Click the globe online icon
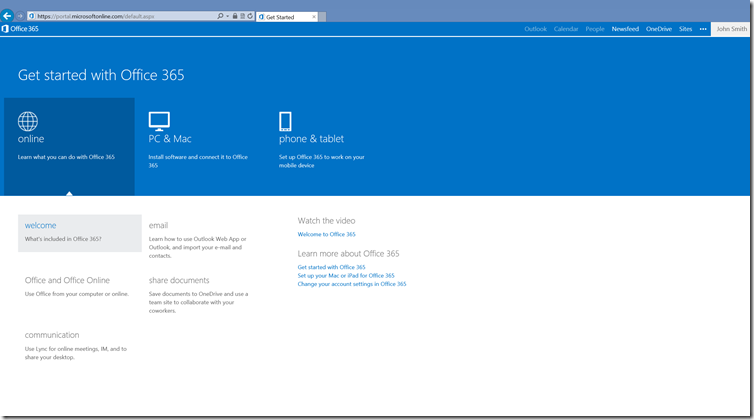The image size is (754, 420). (x=28, y=121)
